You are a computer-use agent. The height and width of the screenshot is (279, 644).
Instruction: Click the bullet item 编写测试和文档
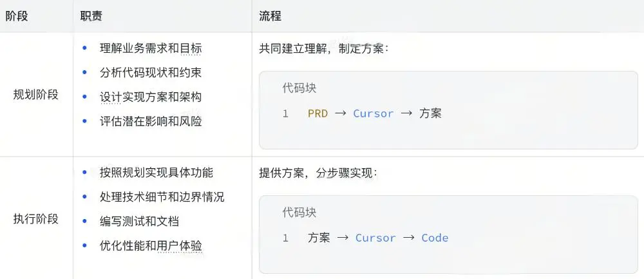pos(139,222)
